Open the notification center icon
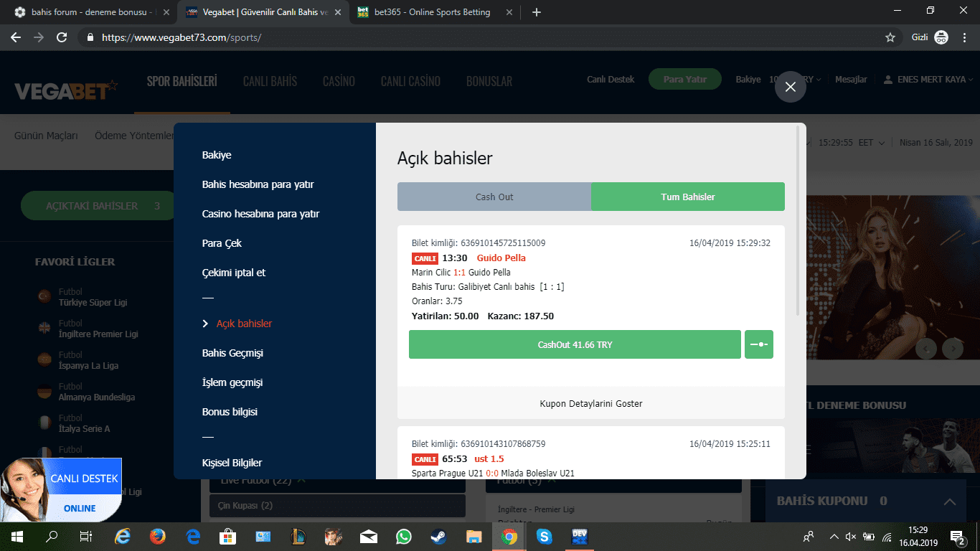The height and width of the screenshot is (551, 980). point(957,536)
